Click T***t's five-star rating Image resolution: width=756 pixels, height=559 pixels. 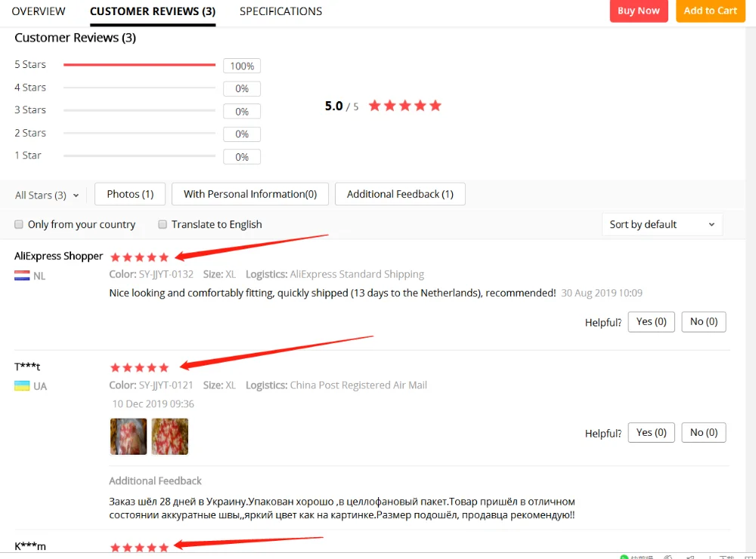[139, 368]
